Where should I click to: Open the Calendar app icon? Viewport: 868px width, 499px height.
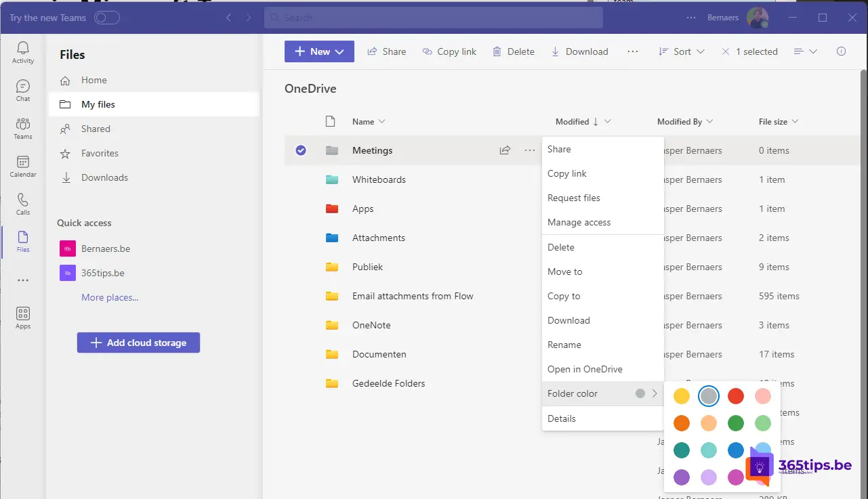tap(23, 166)
